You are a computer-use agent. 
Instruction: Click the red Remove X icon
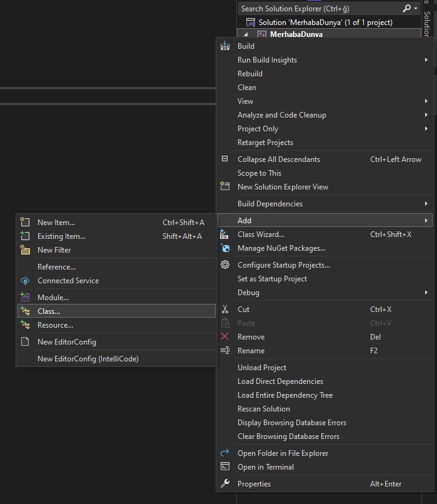pyautogui.click(x=225, y=337)
